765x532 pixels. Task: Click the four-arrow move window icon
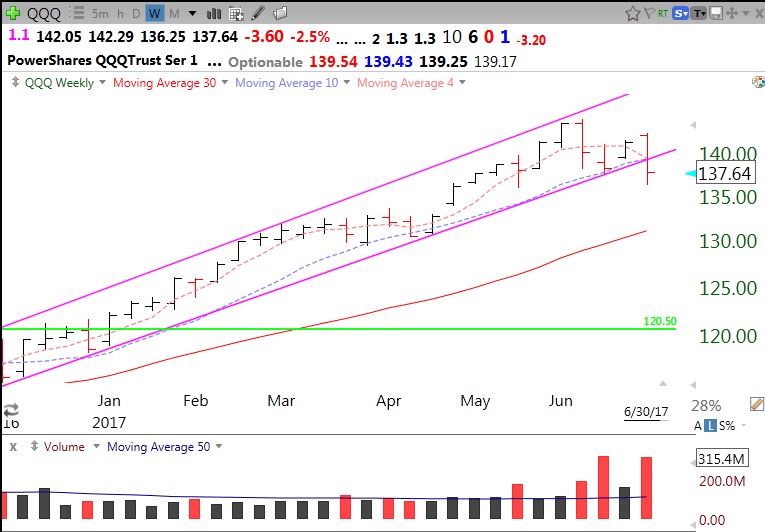pyautogui.click(x=731, y=13)
